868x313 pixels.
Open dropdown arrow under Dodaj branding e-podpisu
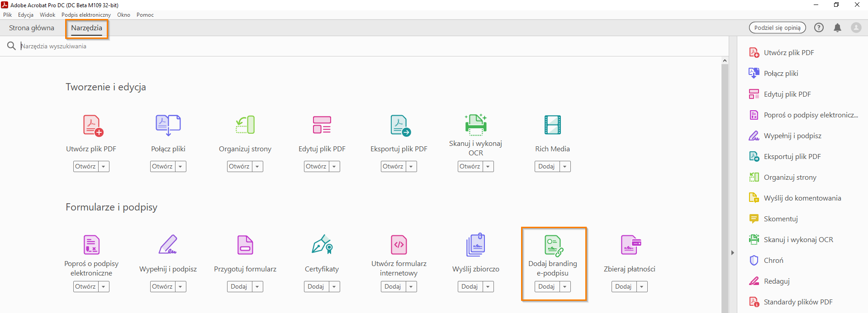click(x=565, y=287)
